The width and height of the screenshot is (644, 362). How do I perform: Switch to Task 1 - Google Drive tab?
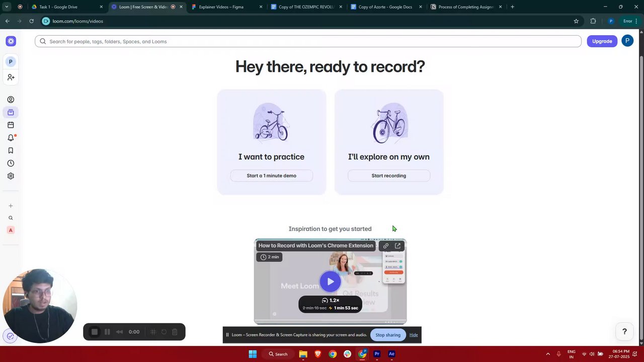click(x=66, y=7)
